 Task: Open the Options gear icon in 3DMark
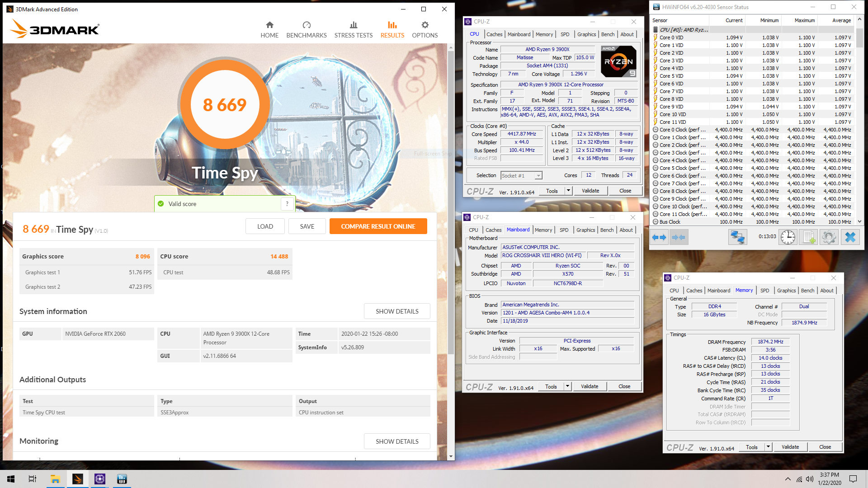pyautogui.click(x=425, y=25)
